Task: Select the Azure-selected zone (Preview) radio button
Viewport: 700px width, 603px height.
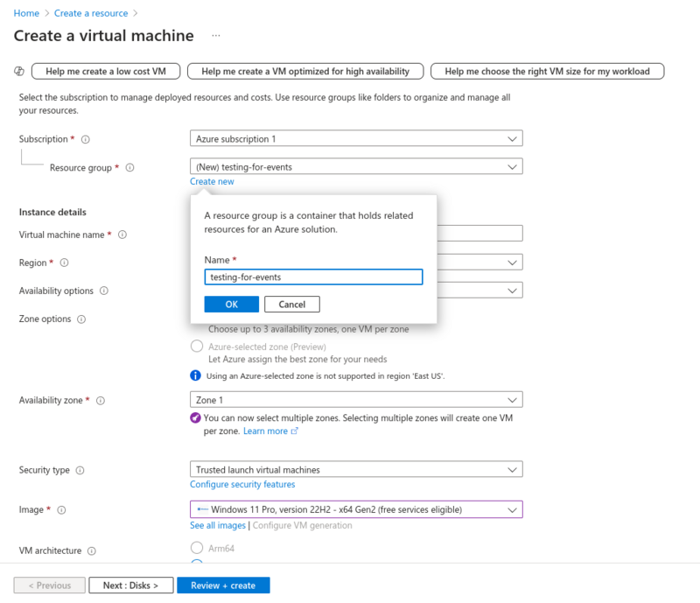Action: click(x=197, y=347)
